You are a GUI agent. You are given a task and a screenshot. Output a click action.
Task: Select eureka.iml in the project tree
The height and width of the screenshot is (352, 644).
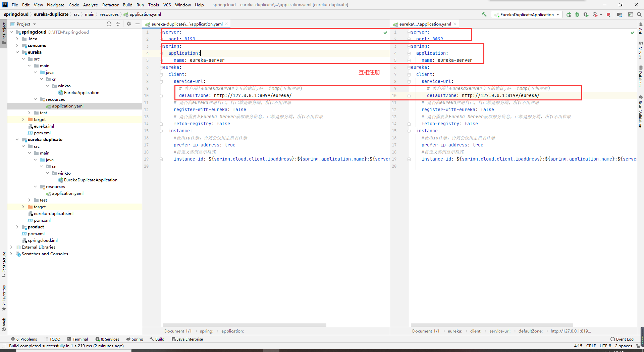coord(44,126)
